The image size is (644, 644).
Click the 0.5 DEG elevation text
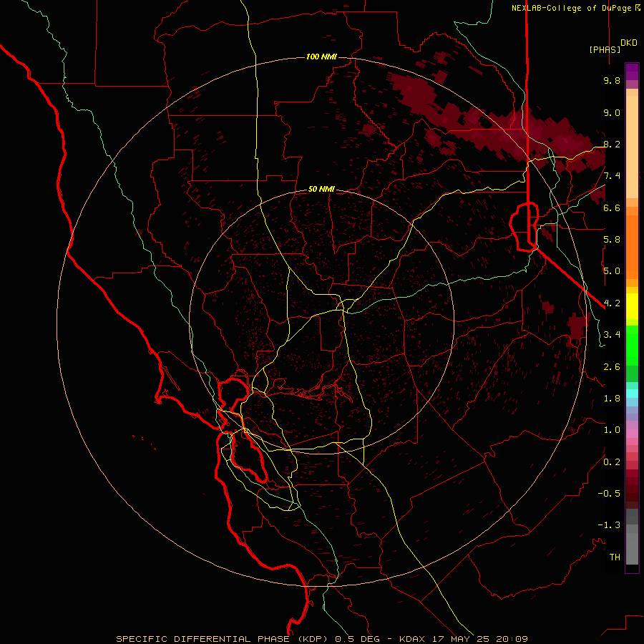pos(359,639)
